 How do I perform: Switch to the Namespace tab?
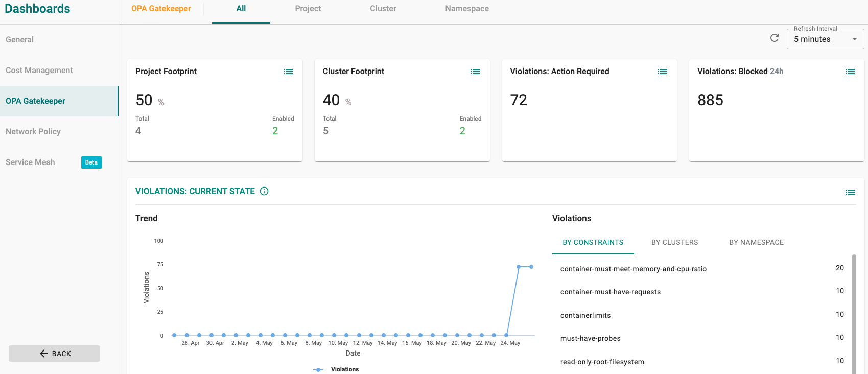[467, 9]
